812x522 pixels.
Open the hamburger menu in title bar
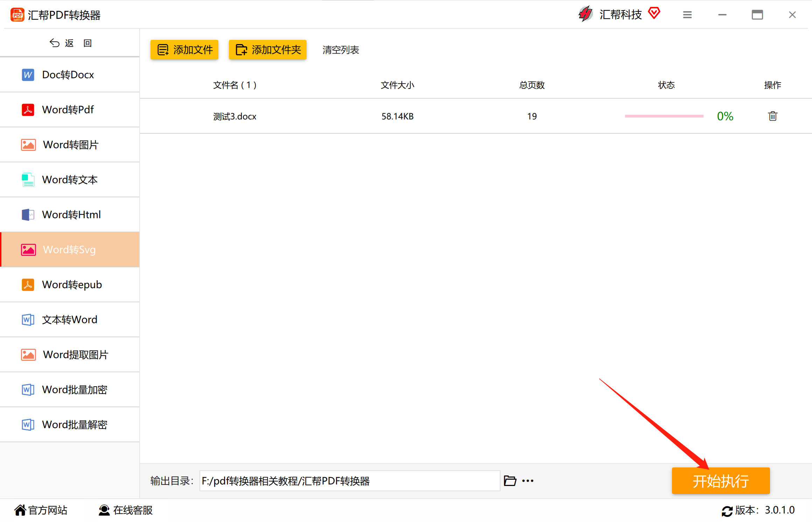click(687, 15)
